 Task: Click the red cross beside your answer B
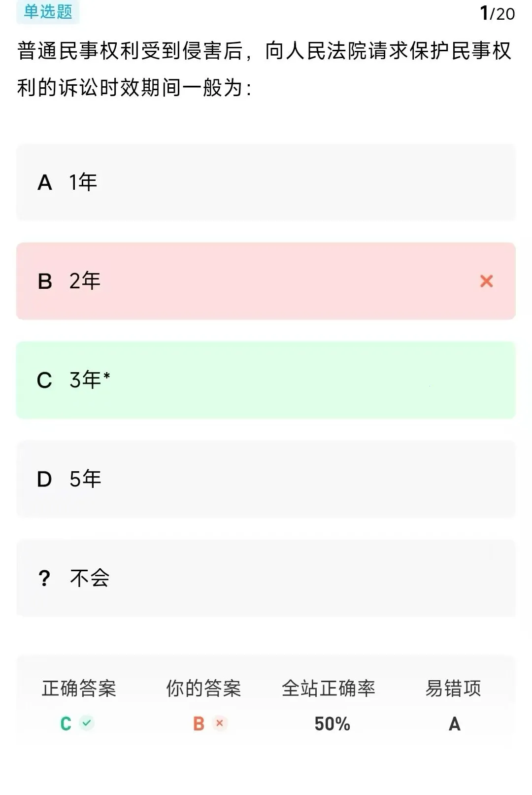(220, 723)
